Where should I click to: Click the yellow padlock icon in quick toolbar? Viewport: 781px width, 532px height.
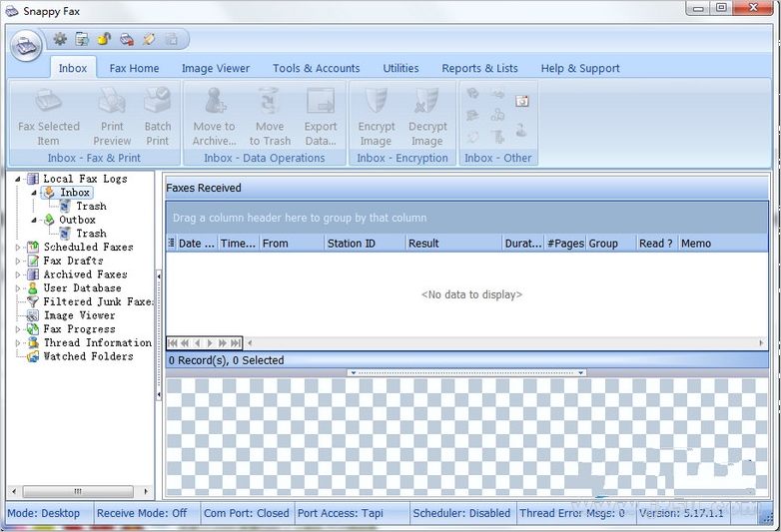coord(104,39)
